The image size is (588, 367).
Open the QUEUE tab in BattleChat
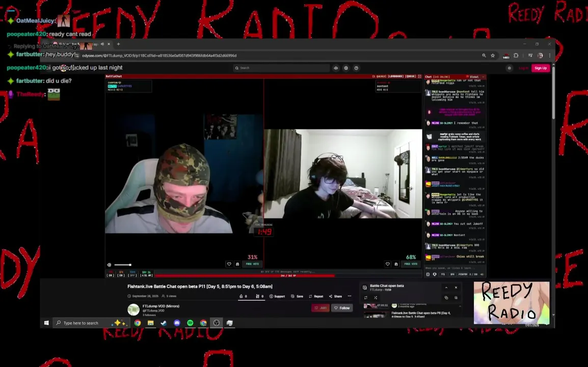click(411, 76)
